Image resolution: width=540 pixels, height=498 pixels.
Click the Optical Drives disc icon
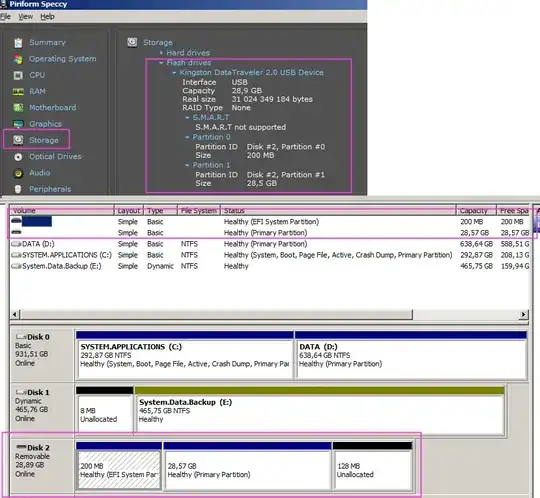(18, 157)
